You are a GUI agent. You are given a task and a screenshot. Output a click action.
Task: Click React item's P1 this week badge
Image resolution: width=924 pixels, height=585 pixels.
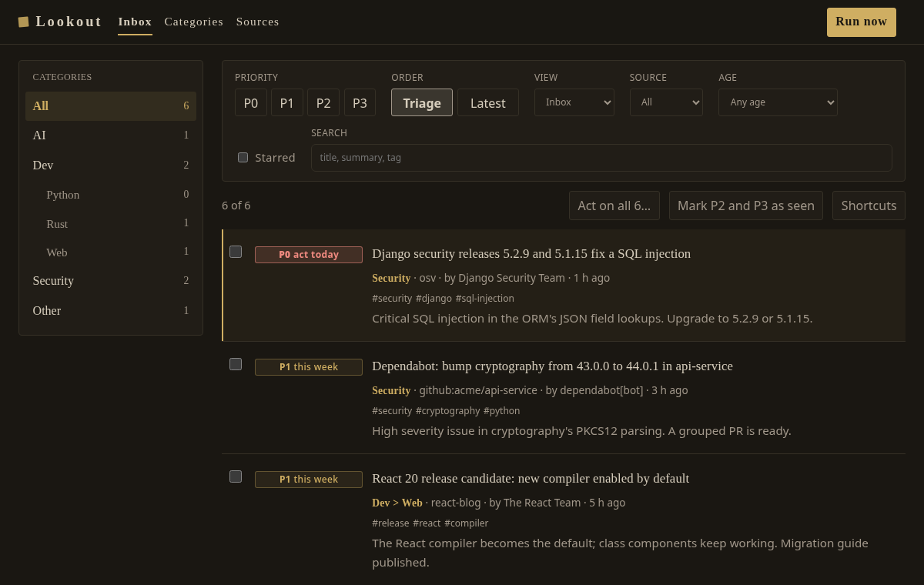pos(309,480)
